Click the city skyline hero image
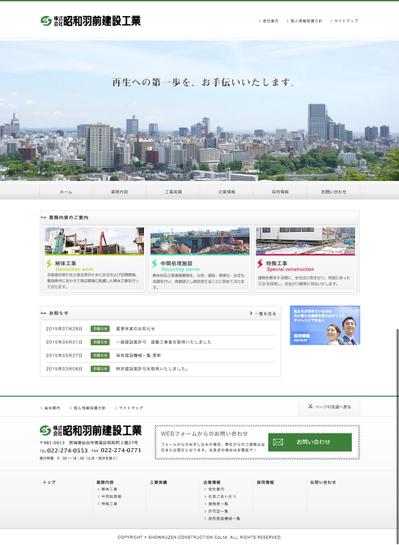Image resolution: width=399 pixels, height=545 pixels. (200, 111)
